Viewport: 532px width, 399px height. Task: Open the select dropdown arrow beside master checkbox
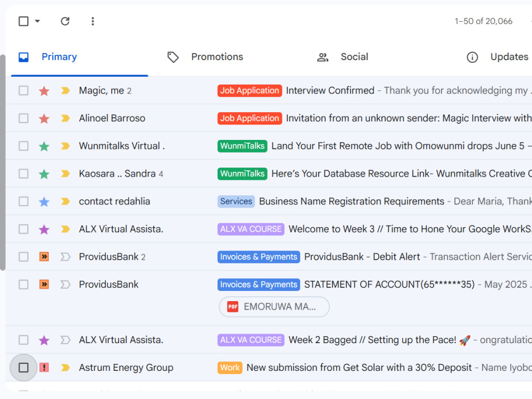[37, 21]
